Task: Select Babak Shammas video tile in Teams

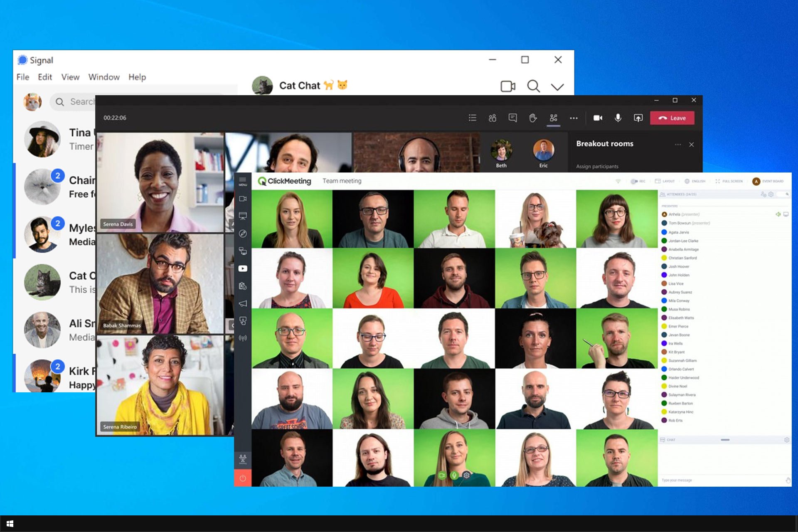Action: [x=160, y=284]
